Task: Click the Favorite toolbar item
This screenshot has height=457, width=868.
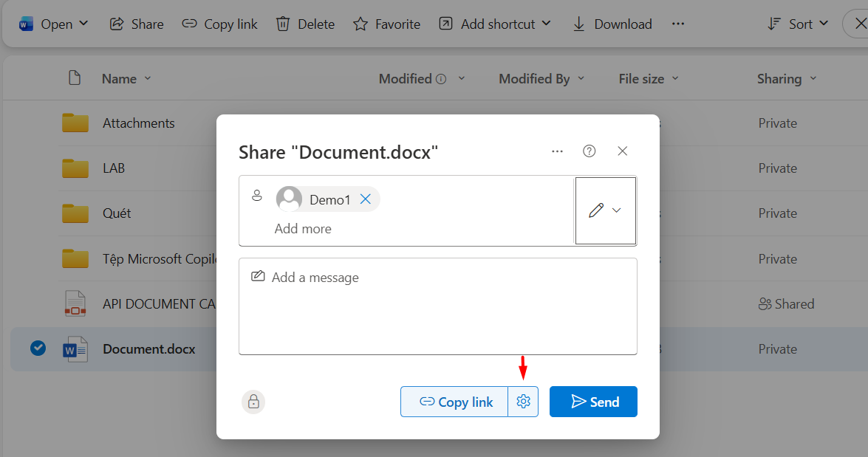Action: coord(386,24)
